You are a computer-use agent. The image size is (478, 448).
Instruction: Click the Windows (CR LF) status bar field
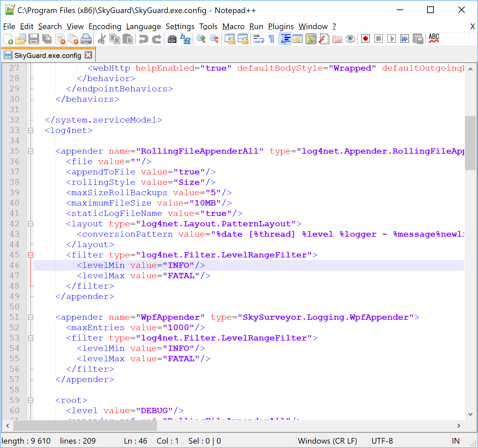click(x=333, y=441)
